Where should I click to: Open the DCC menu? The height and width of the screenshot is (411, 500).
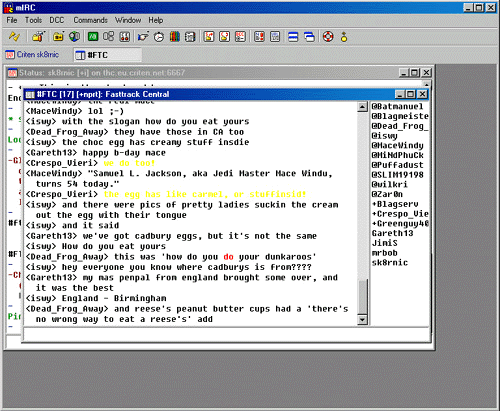(57, 20)
